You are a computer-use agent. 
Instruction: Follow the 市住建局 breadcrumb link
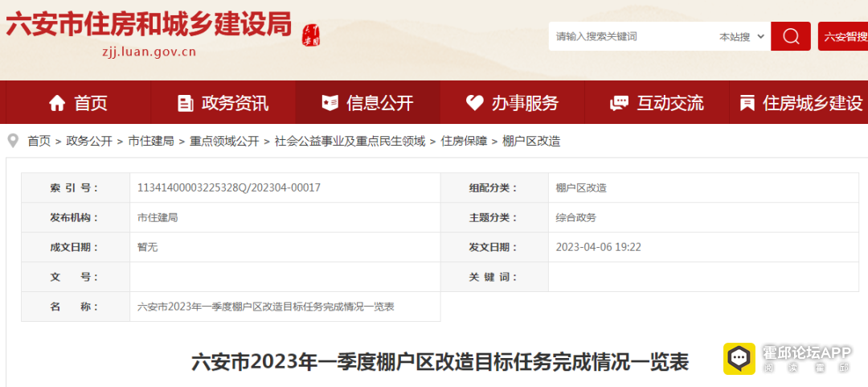(151, 142)
